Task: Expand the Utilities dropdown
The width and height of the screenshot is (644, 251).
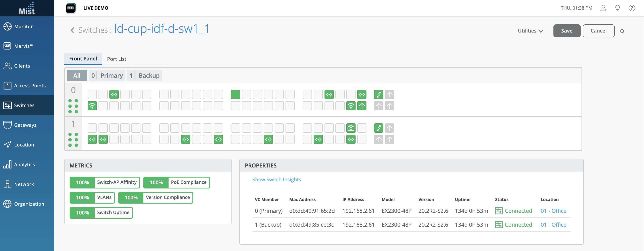Action: click(530, 31)
